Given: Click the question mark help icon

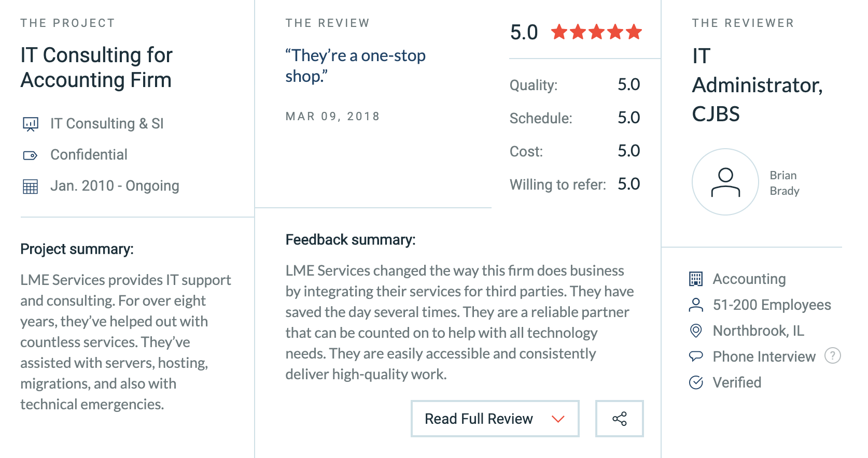Looking at the screenshot, I should click(x=833, y=356).
